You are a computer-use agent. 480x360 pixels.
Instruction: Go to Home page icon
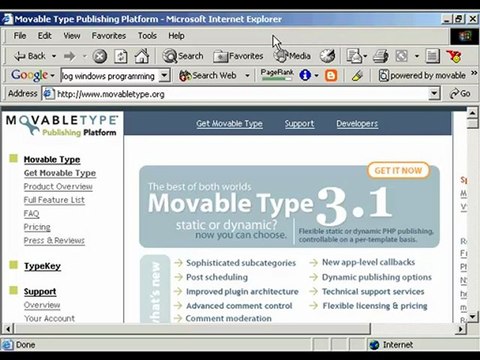tap(142, 56)
